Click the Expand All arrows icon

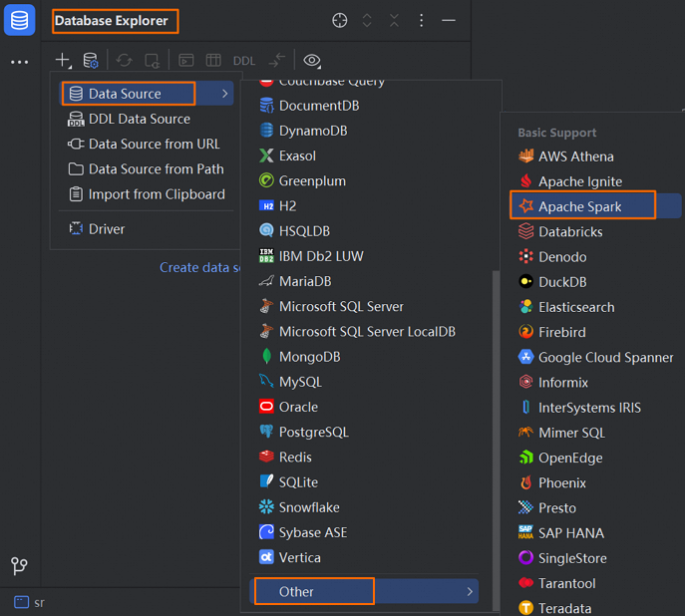click(367, 20)
